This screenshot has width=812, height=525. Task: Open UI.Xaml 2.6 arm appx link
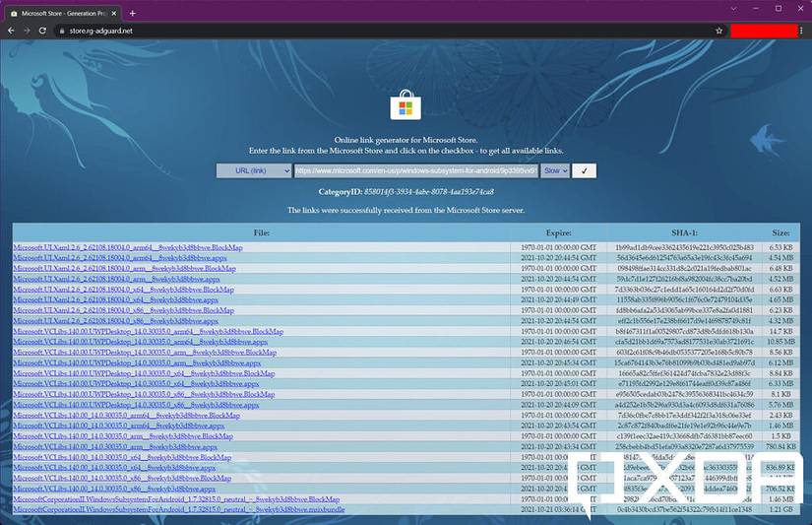point(116,279)
